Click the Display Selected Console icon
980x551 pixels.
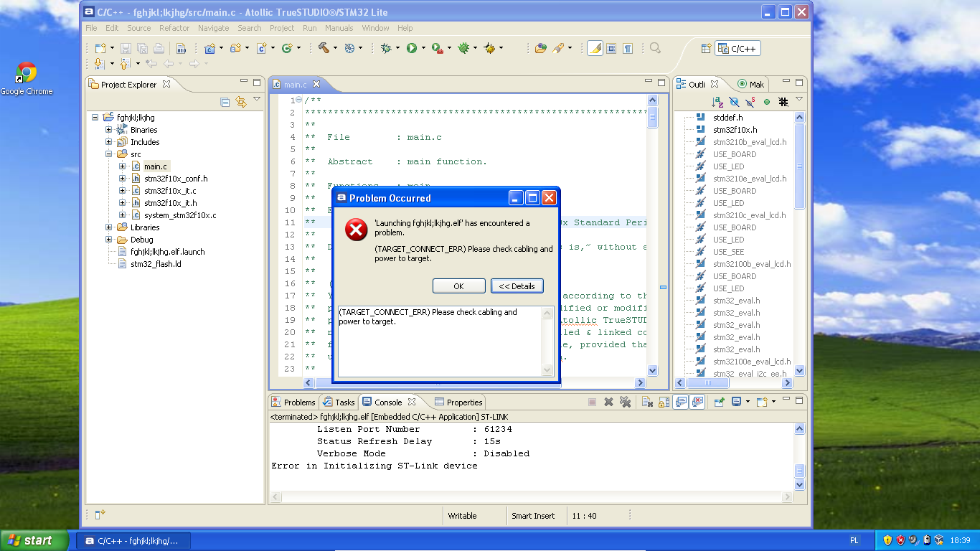pos(736,402)
